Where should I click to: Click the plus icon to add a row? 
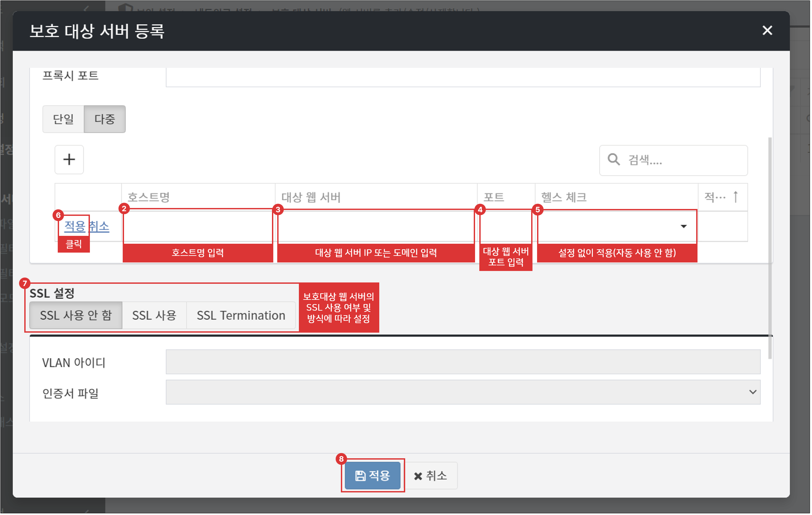click(69, 160)
